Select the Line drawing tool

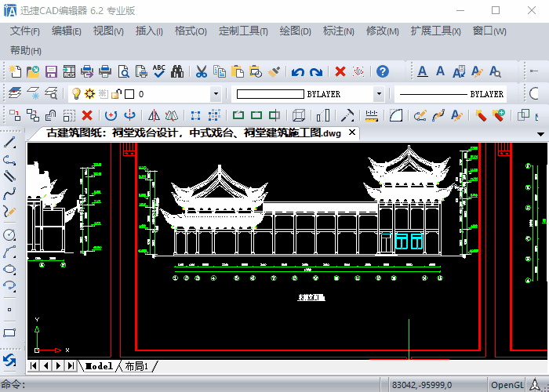click(9, 142)
